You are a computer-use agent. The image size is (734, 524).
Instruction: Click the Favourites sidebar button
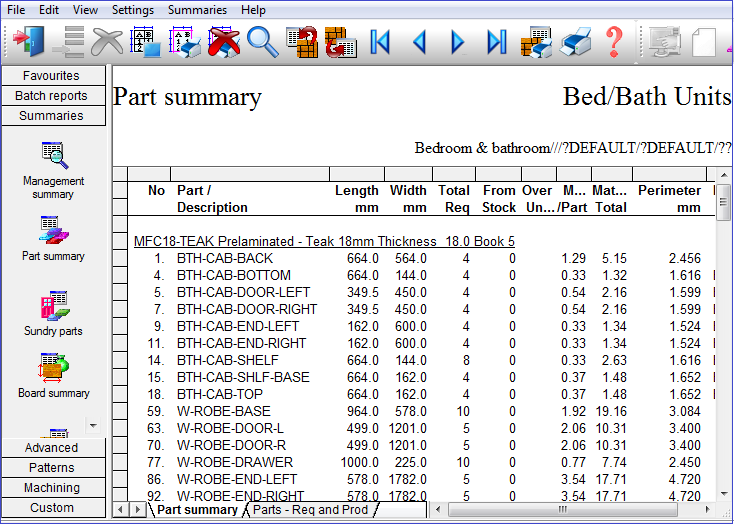[x=53, y=75]
